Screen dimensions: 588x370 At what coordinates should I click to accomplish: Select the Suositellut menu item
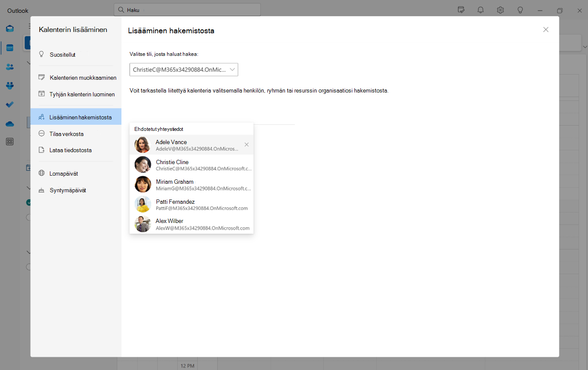(76, 55)
